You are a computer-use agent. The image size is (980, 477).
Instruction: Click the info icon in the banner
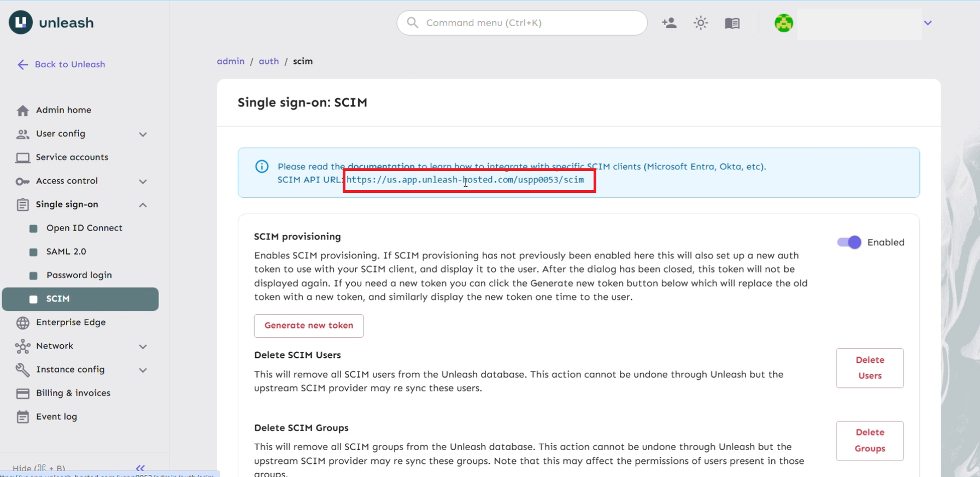(262, 166)
